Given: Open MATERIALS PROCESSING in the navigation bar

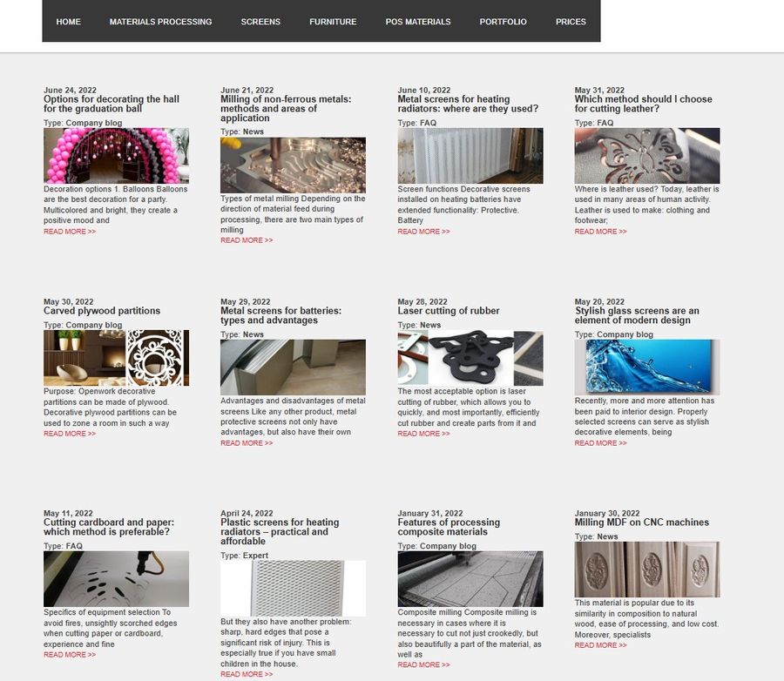Looking at the screenshot, I should [x=160, y=22].
